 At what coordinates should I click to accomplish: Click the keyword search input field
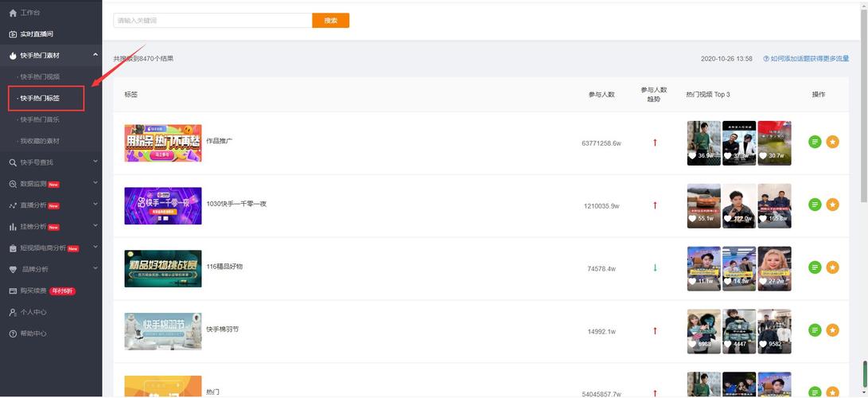click(212, 21)
